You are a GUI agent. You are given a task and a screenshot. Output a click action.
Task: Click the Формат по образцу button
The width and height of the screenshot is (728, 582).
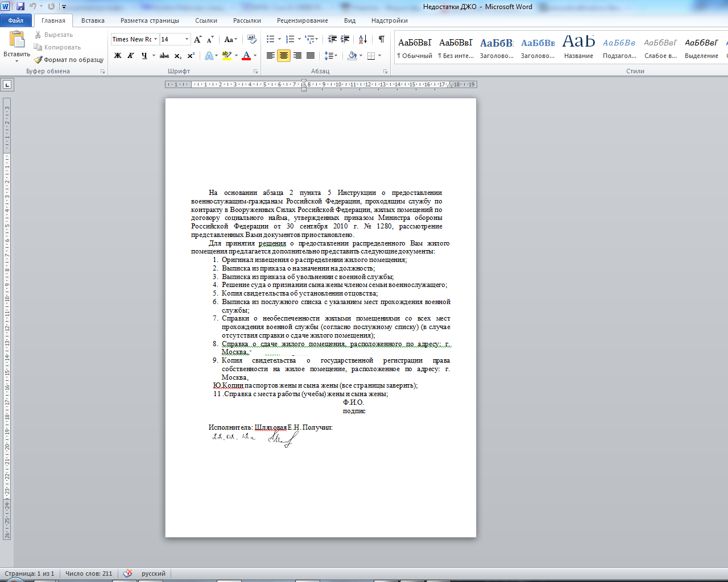coord(69,60)
